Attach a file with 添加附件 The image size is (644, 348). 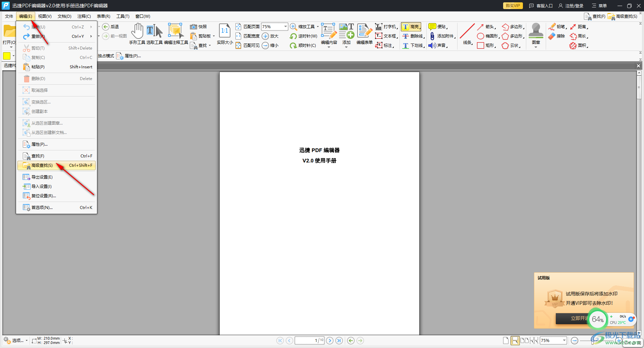point(442,36)
